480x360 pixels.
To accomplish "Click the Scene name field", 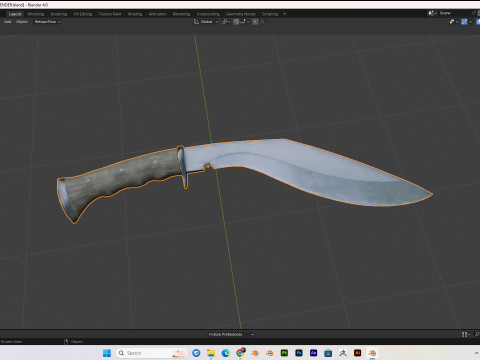I will (x=455, y=13).
